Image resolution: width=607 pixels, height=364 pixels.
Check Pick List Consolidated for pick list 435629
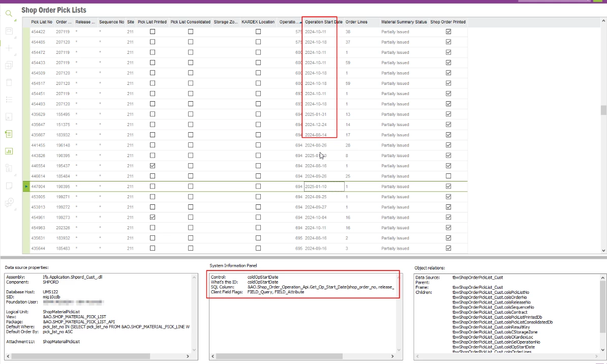(x=191, y=114)
